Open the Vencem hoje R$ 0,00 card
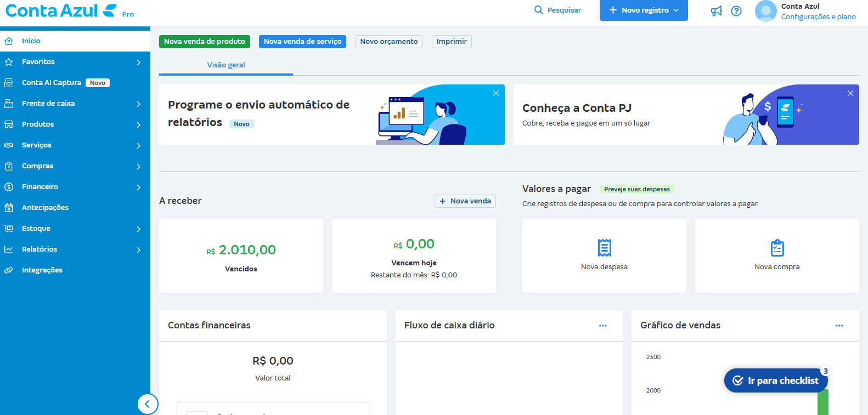The height and width of the screenshot is (415, 868). 414,256
